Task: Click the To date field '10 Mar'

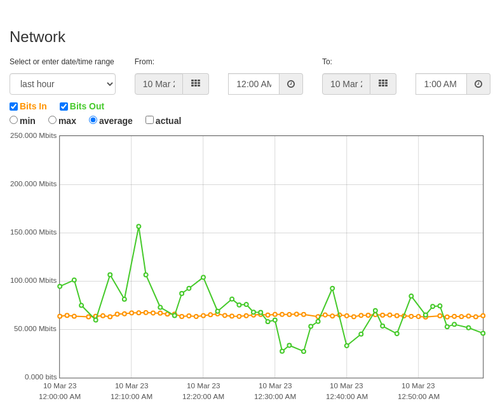Action: [x=346, y=84]
